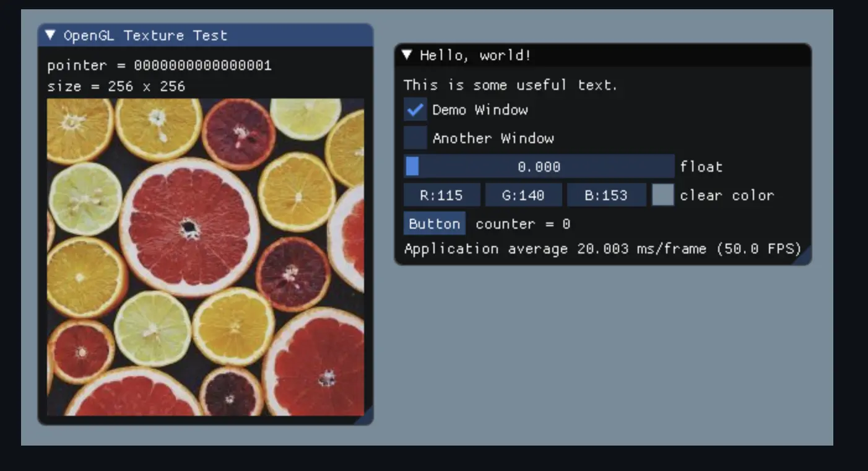Enable the Another Window checkbox
Screen dimensions: 868x471
click(415, 138)
